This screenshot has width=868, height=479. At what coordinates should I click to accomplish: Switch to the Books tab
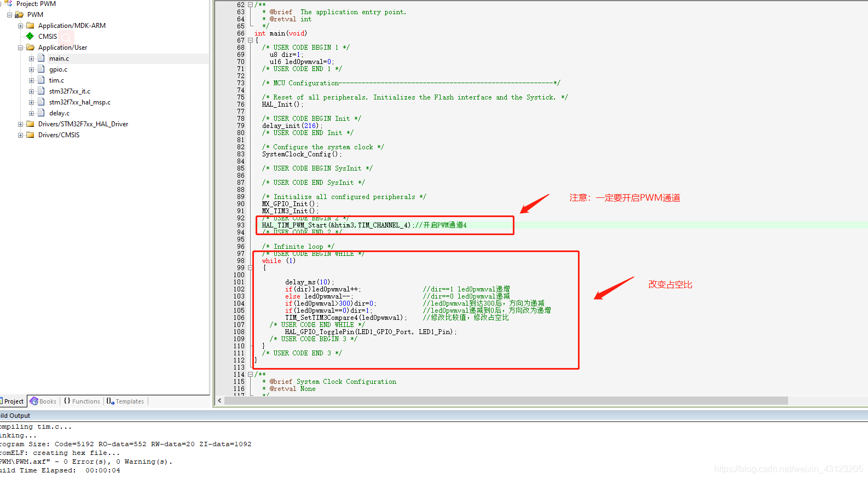pos(44,401)
